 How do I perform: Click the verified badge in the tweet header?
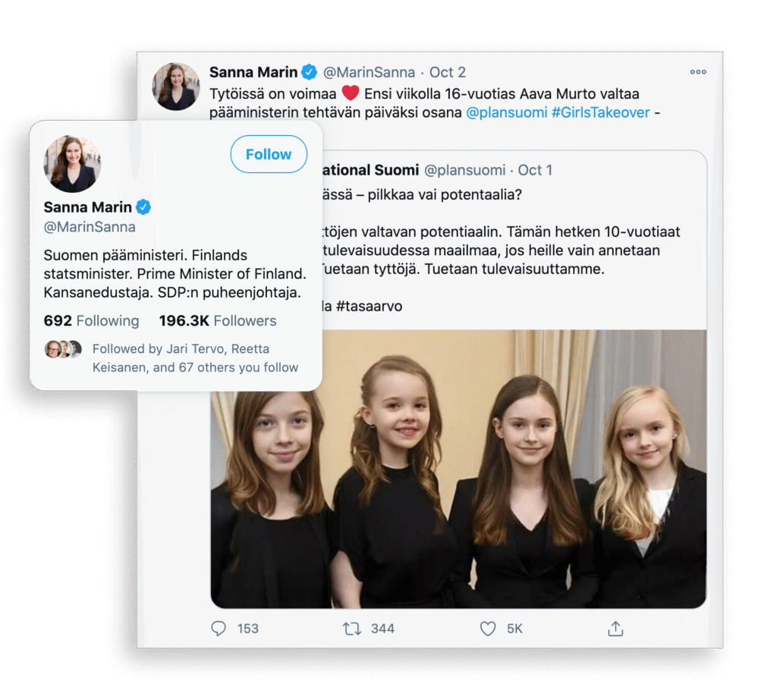[x=310, y=72]
